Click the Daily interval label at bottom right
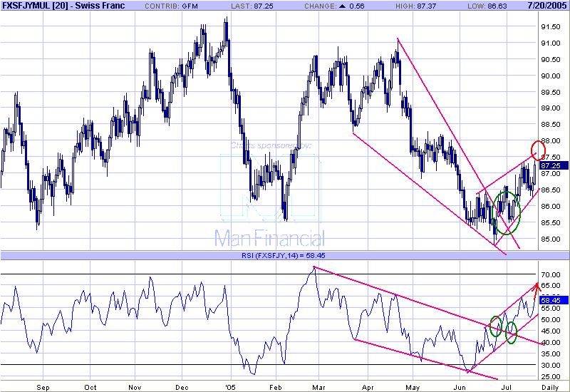 click(550, 387)
